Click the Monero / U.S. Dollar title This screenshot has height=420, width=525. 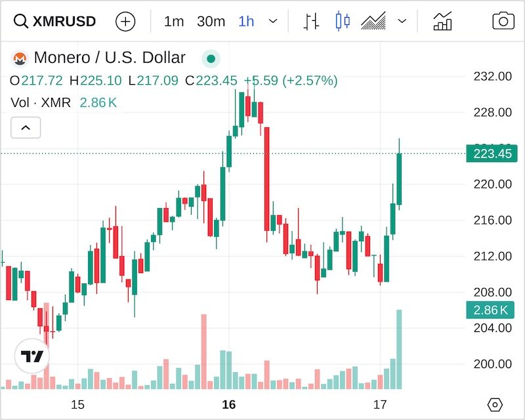[110, 58]
